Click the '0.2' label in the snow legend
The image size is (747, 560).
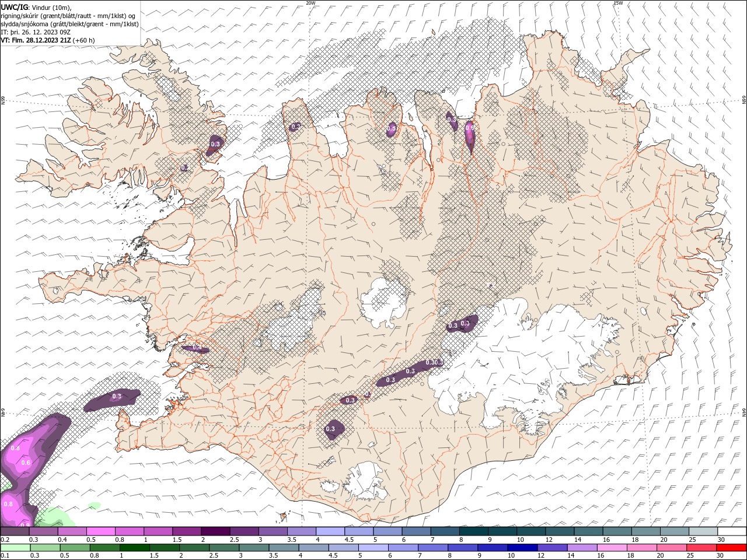(5, 540)
